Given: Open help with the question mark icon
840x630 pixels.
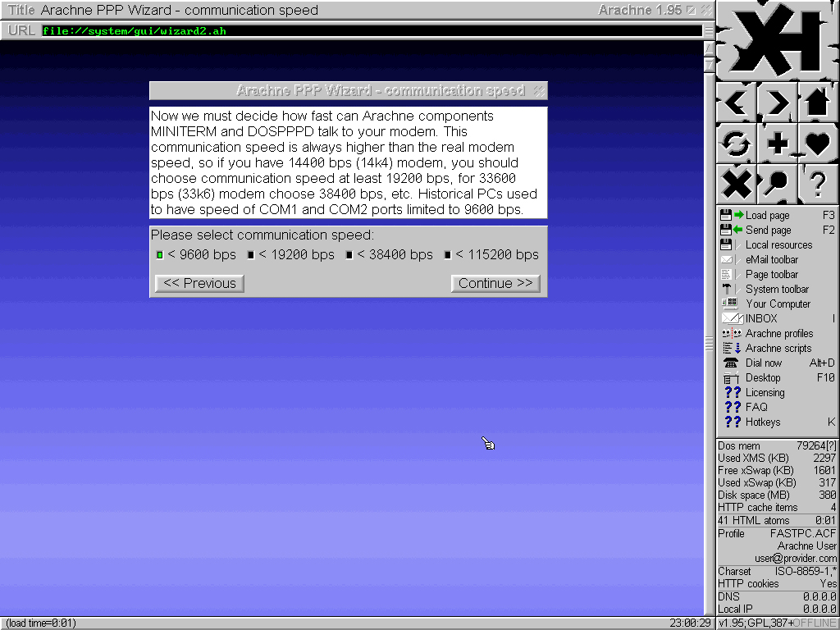Looking at the screenshot, I should pos(818,184).
